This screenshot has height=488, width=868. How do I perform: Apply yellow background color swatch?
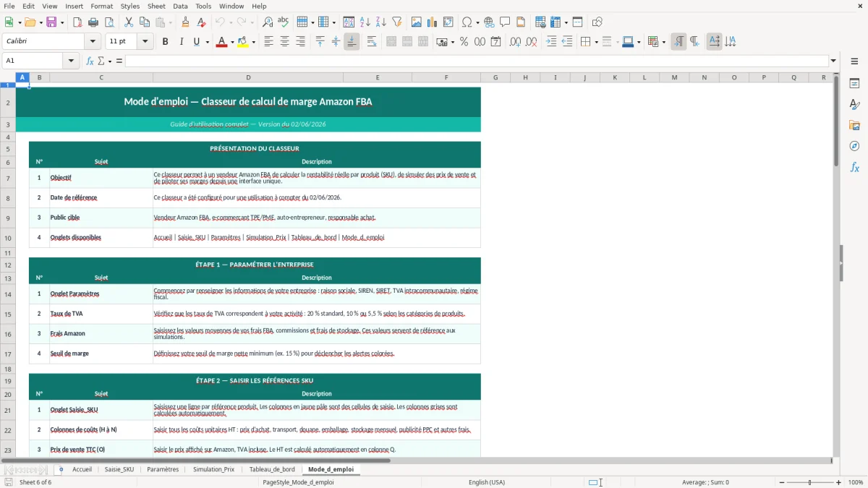[243, 42]
